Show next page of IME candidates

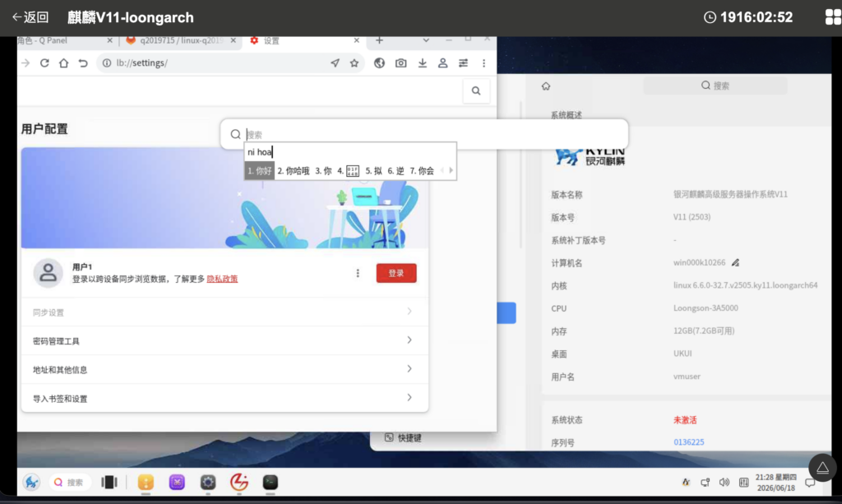pyautogui.click(x=451, y=171)
